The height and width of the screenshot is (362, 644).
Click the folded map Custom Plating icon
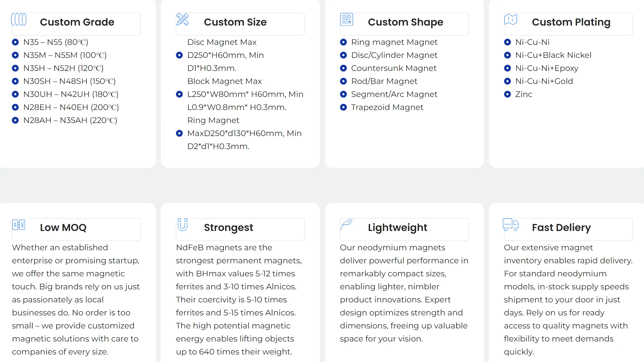point(511,19)
